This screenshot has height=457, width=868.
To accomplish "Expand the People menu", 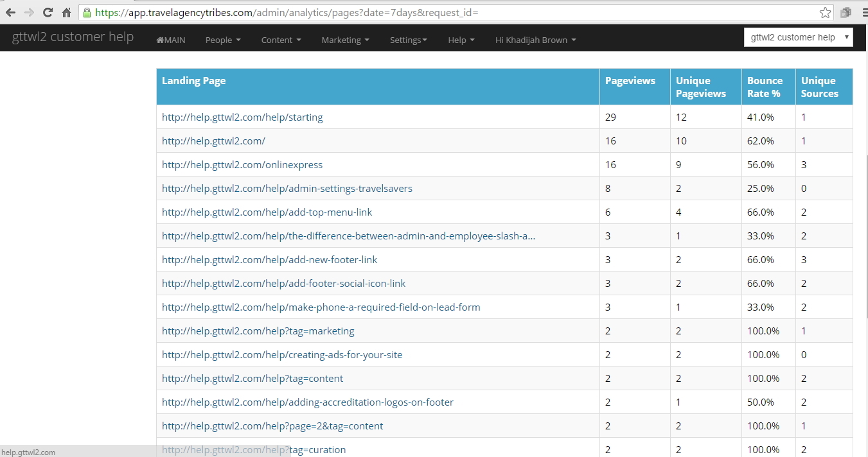I will pyautogui.click(x=223, y=40).
